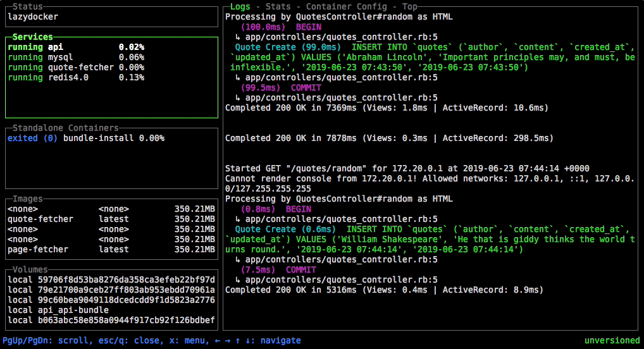Viewport: 644px width, 349px height.
Task: Click the unversioned label in status bar
Action: (612, 341)
